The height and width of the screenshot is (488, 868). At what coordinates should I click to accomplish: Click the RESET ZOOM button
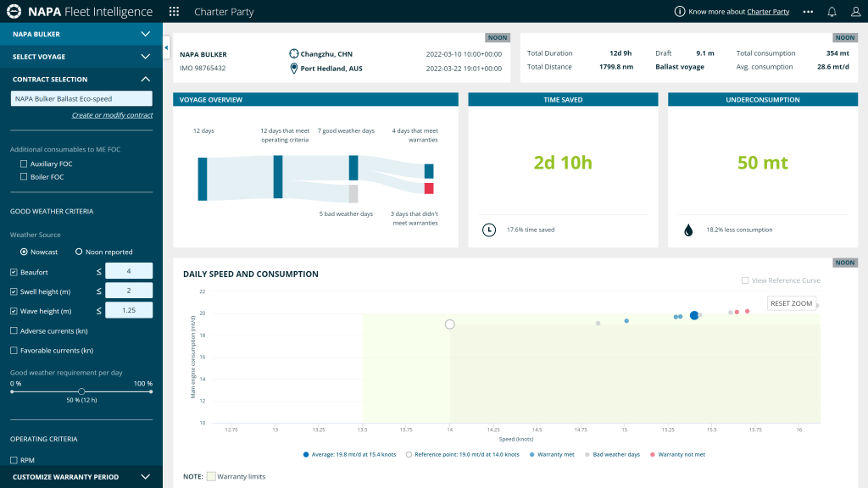pyautogui.click(x=791, y=303)
